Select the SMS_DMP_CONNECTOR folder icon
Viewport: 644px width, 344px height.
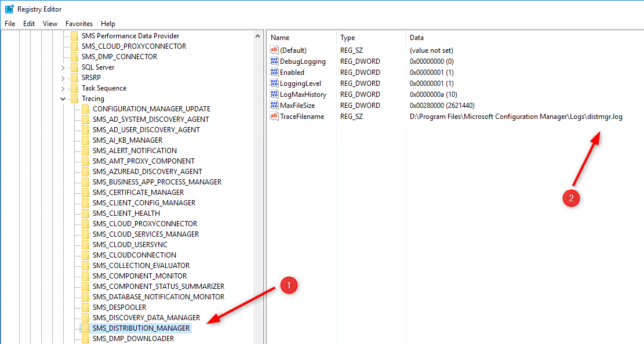click(74, 57)
